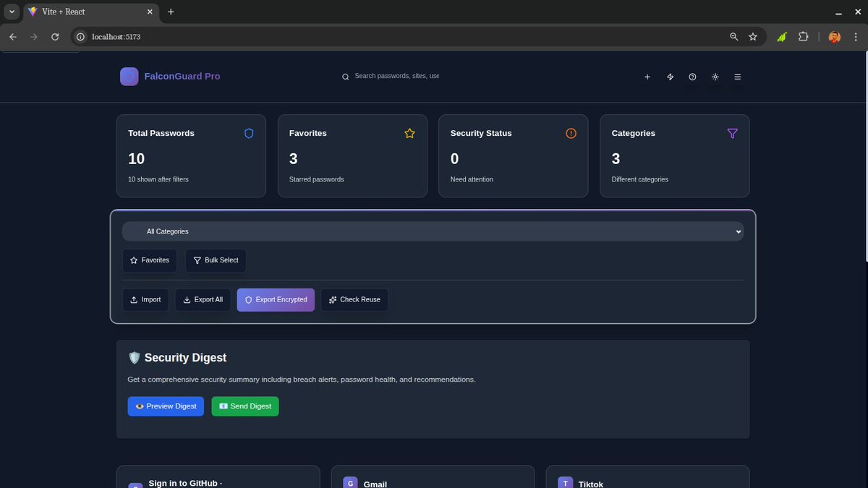Click the Export All button
This screenshot has height=488, width=868.
point(203,300)
